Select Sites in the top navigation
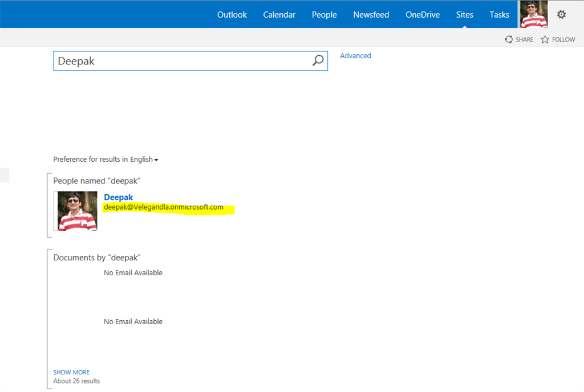Viewport: 584px width, 392px height. [x=465, y=15]
